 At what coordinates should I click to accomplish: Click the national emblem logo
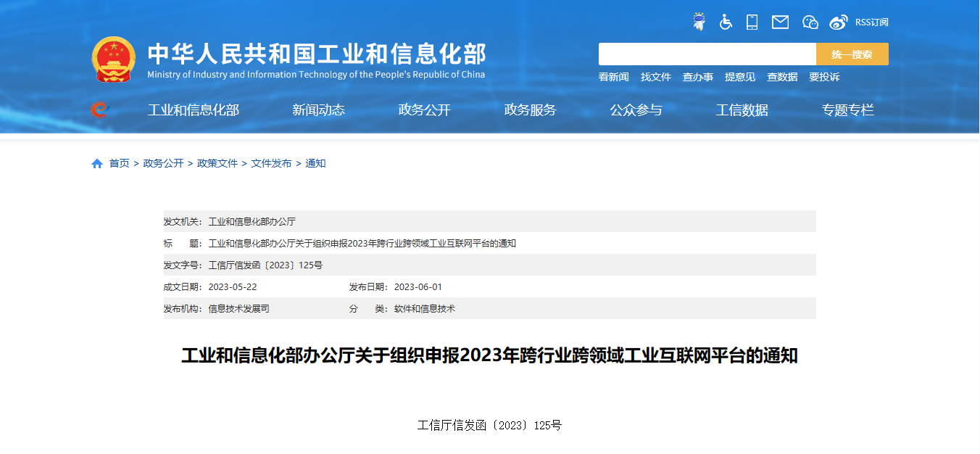[114, 59]
